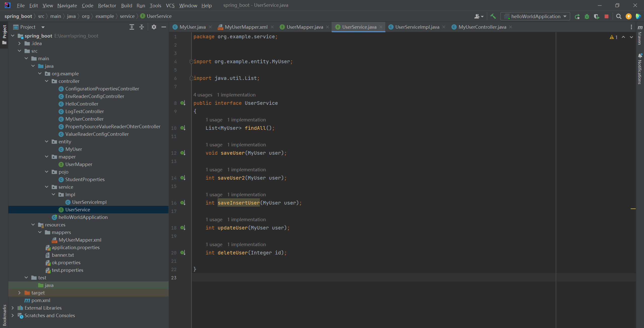This screenshot has width=644, height=328.
Task: Click the '1 implementation' hint above findAll
Action: coord(246,120)
